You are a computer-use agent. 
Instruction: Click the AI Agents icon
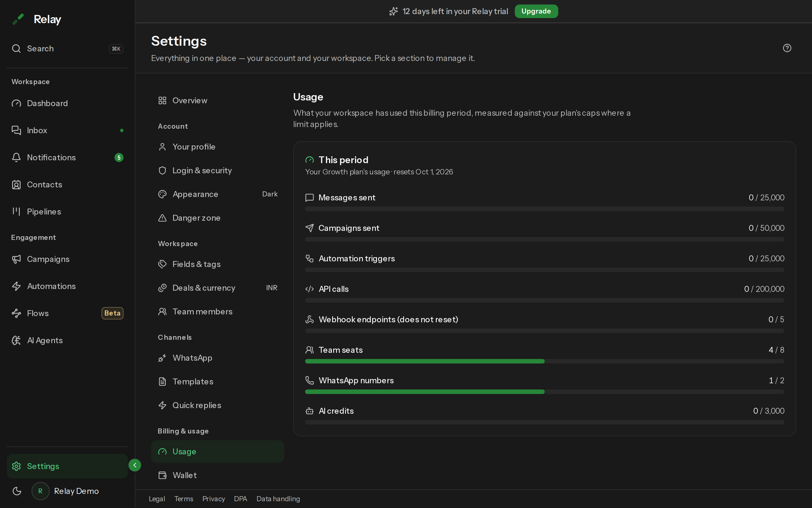point(16,340)
